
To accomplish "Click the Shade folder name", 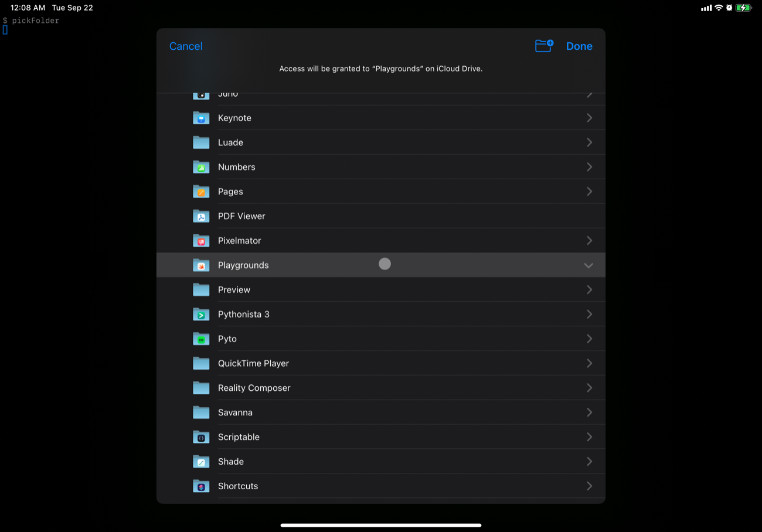I will pos(231,462).
